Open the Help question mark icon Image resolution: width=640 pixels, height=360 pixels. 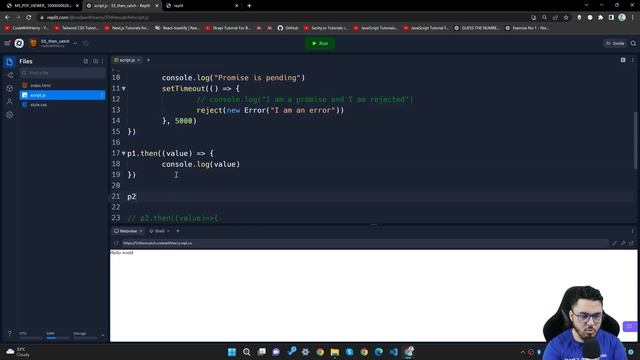[9, 333]
